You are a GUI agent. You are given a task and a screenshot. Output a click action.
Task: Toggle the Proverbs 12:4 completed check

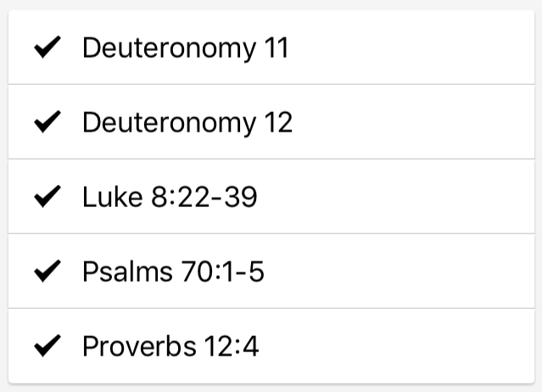point(47,346)
